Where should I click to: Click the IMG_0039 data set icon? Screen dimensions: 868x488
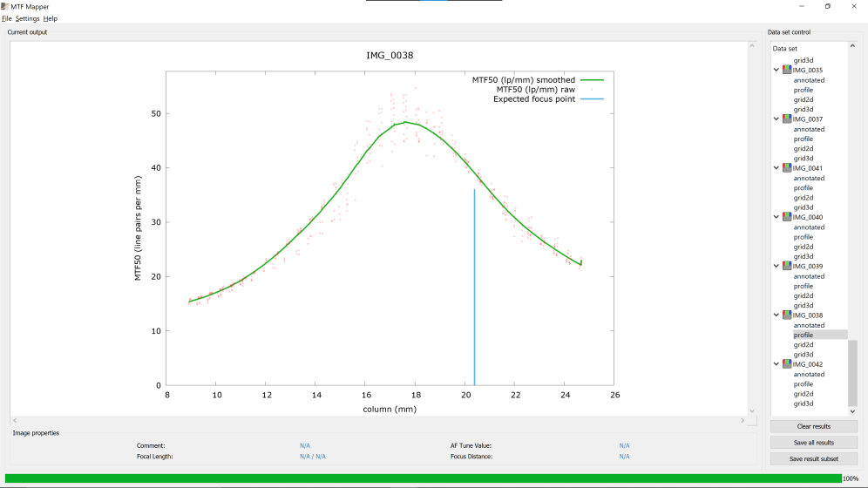[x=787, y=266]
